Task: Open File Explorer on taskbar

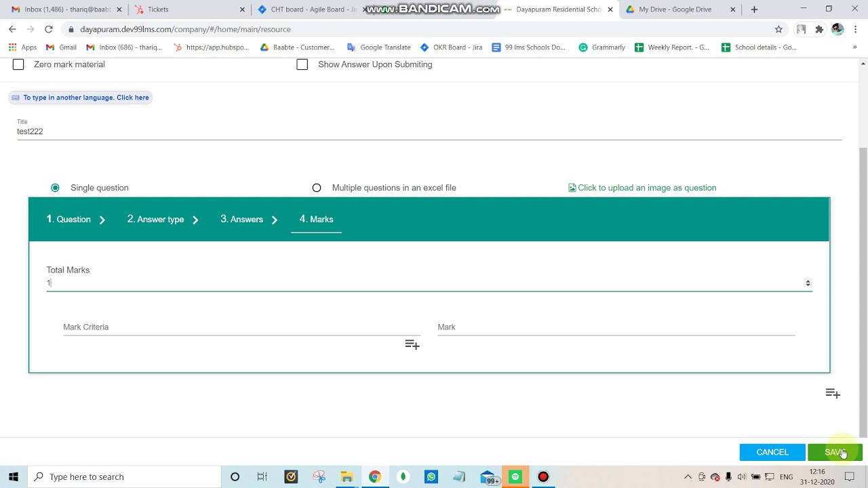Action: (x=347, y=476)
